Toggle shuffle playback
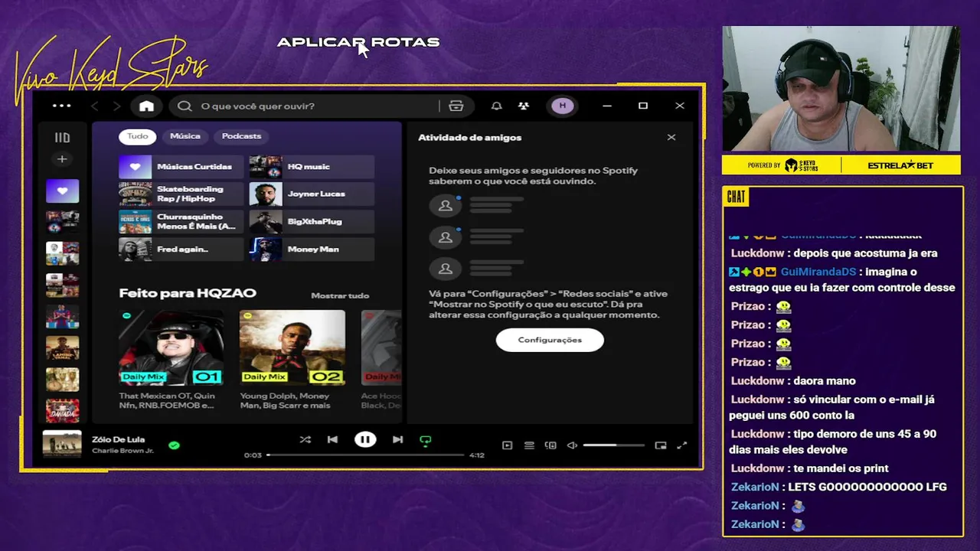This screenshot has height=551, width=980. point(305,439)
